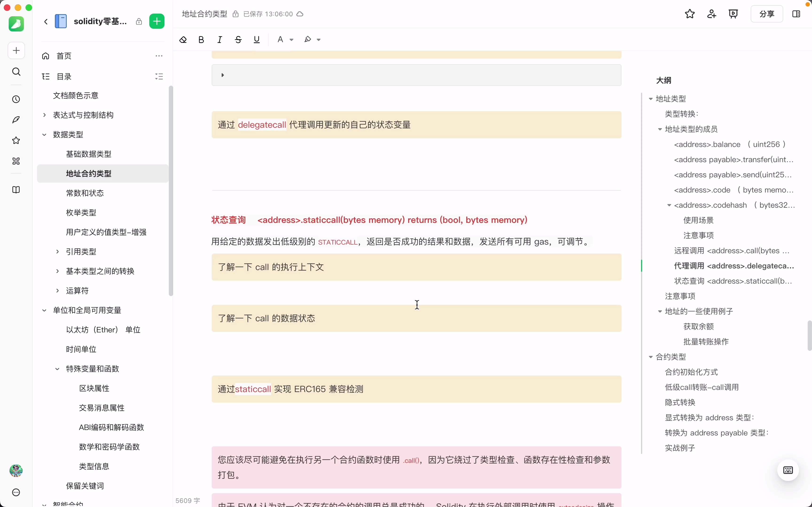
Task: Select the clear formatting eraser tool
Action: [x=183, y=39]
